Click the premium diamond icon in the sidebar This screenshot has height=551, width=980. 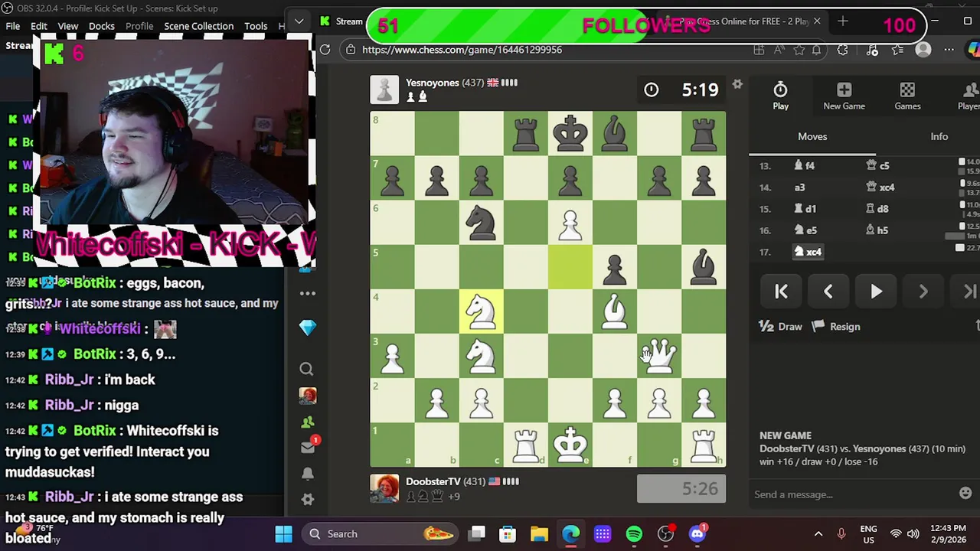tap(307, 328)
